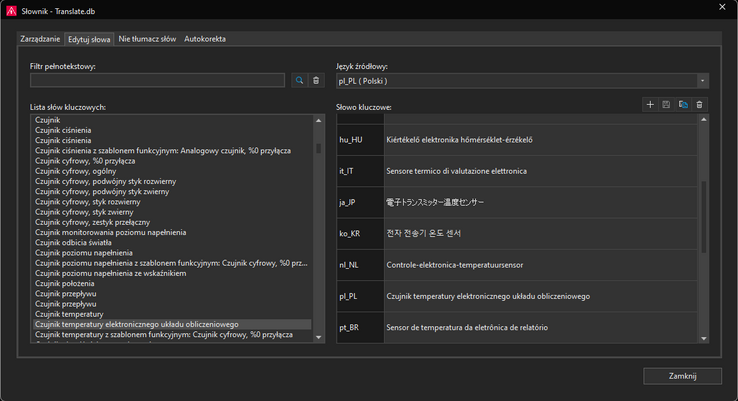Click the search magnifier icon beside the filter

coord(299,80)
